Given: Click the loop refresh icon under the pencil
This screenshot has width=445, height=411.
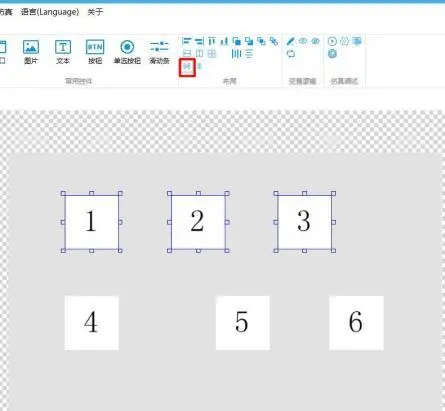Looking at the screenshot, I should point(291,54).
